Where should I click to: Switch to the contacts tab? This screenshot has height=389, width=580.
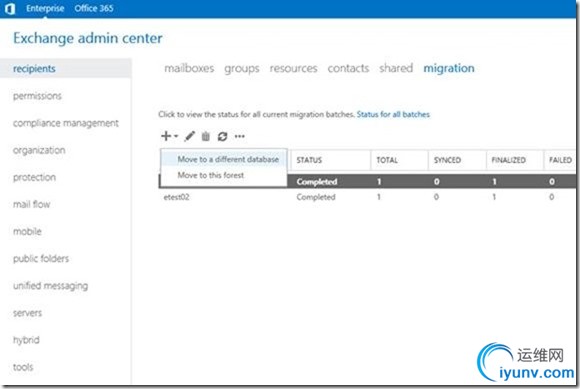348,68
